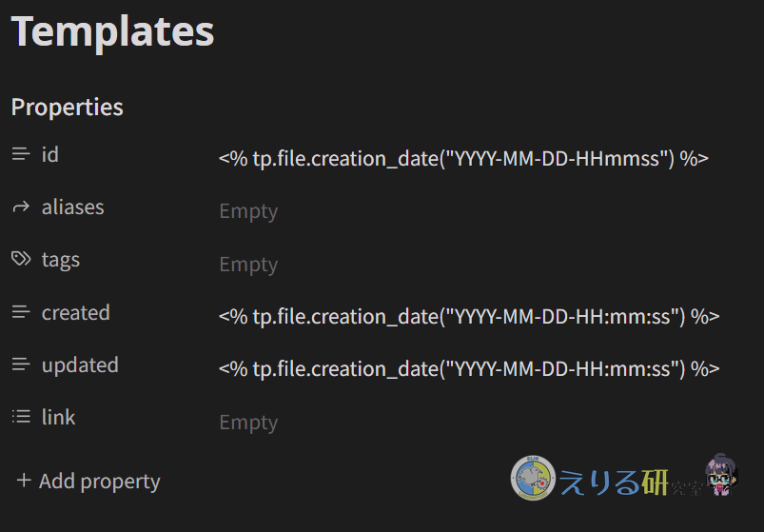Select the created property name
The height and width of the screenshot is (532, 764).
76,312
